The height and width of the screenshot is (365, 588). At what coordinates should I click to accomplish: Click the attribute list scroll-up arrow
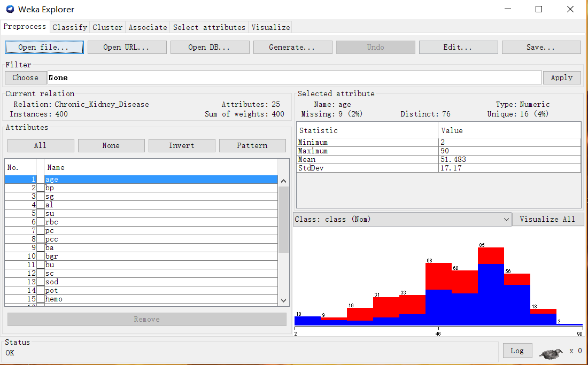(x=284, y=181)
